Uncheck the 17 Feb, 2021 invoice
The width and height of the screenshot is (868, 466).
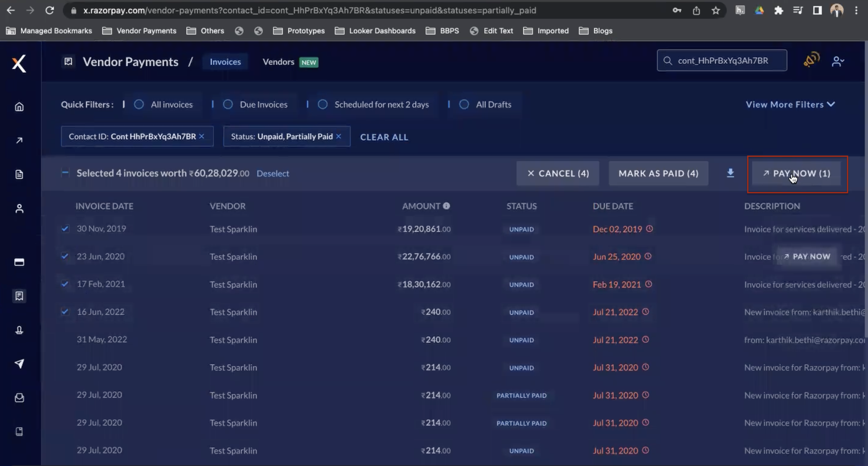tap(65, 284)
